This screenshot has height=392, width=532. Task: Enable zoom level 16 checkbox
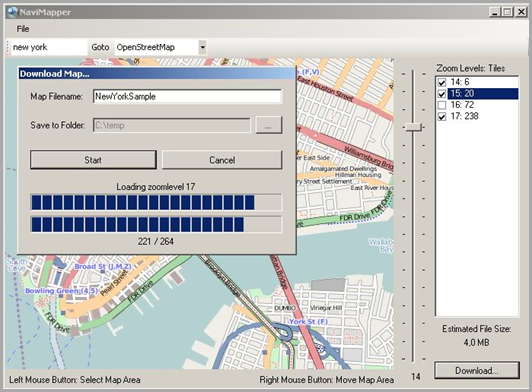(442, 105)
